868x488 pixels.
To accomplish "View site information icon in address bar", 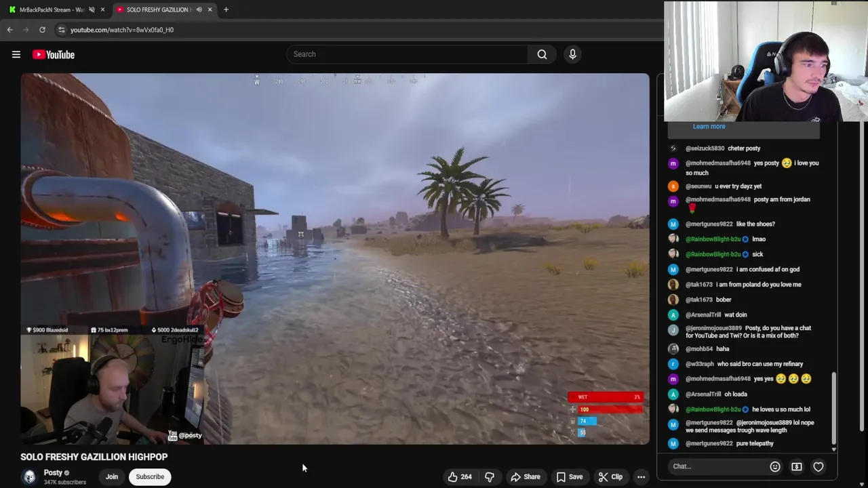I will (x=62, y=30).
